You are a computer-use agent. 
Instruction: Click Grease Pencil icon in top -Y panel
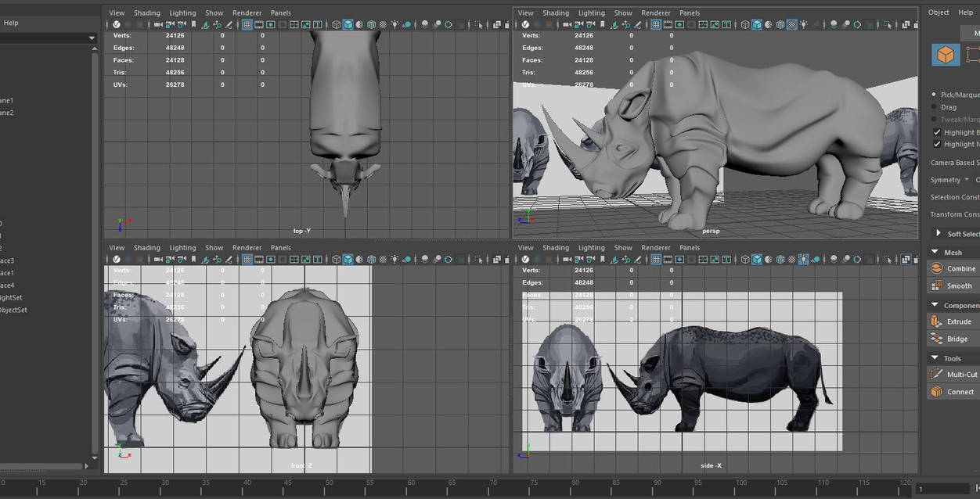tap(228, 24)
